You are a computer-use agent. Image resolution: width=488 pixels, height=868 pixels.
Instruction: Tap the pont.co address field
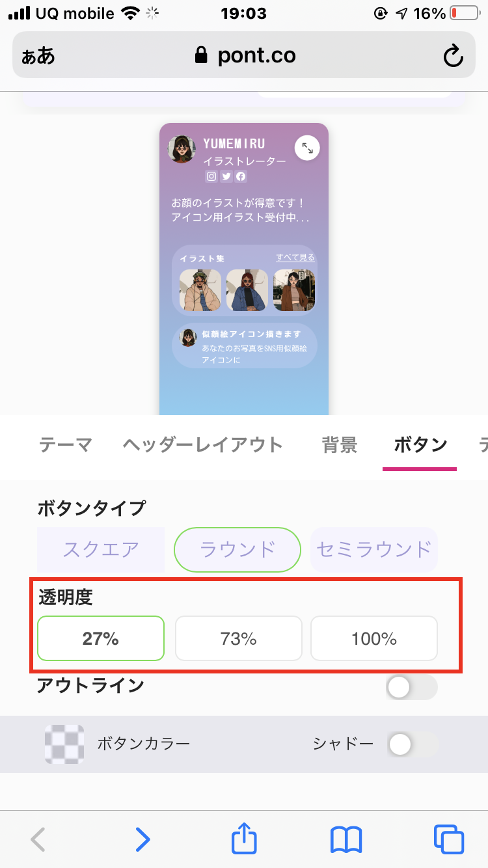[x=244, y=55]
